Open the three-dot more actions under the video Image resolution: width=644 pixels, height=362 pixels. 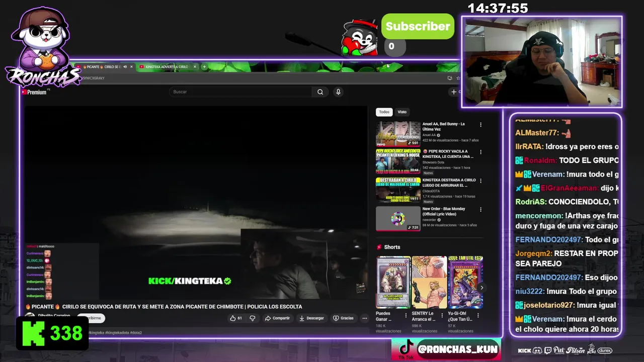[365, 318]
